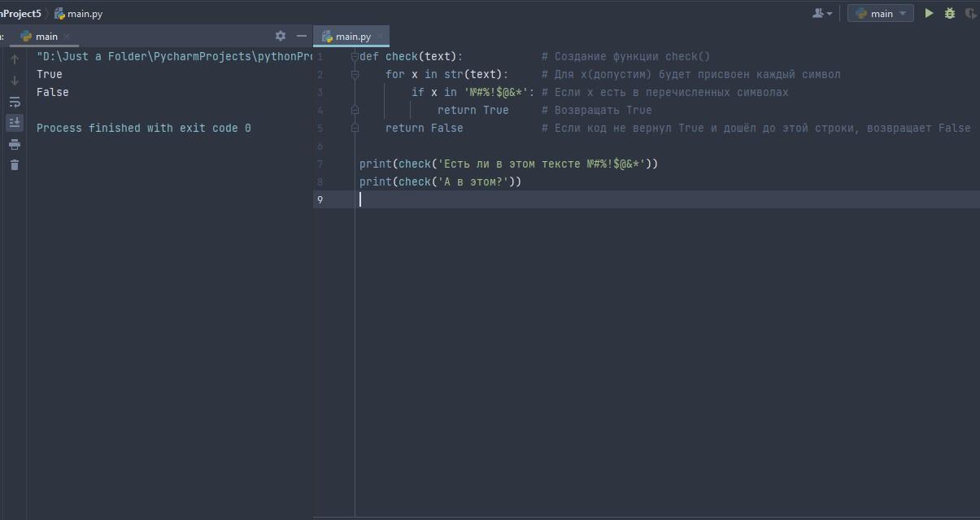Close the main run tab

67,37
